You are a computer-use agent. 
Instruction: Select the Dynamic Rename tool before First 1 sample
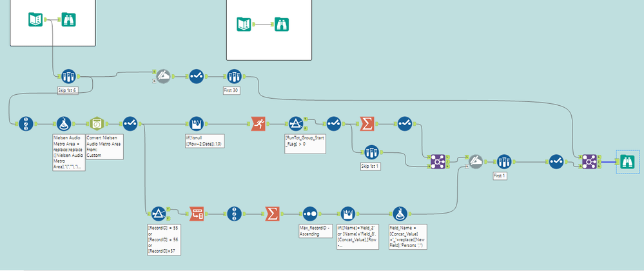[476, 161]
